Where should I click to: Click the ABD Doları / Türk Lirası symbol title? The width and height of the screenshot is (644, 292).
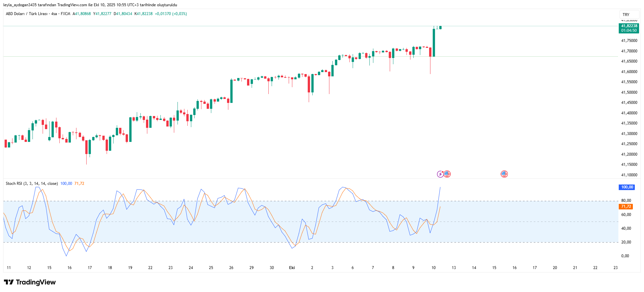(27, 14)
